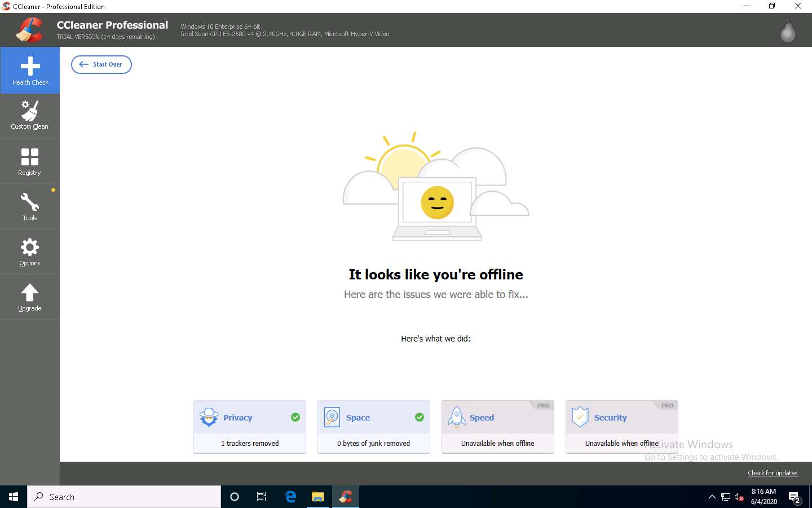Open the Options settings section
812x508 pixels.
(30, 252)
